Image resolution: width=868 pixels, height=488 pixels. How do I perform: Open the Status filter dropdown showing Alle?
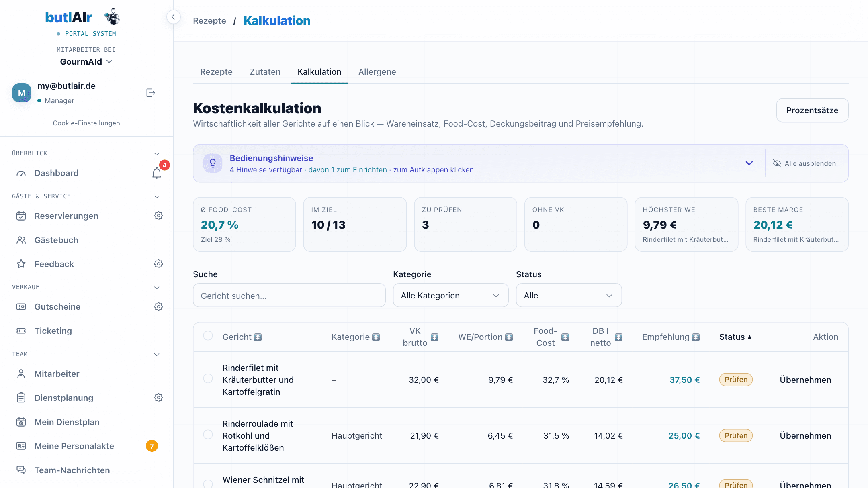(569, 295)
